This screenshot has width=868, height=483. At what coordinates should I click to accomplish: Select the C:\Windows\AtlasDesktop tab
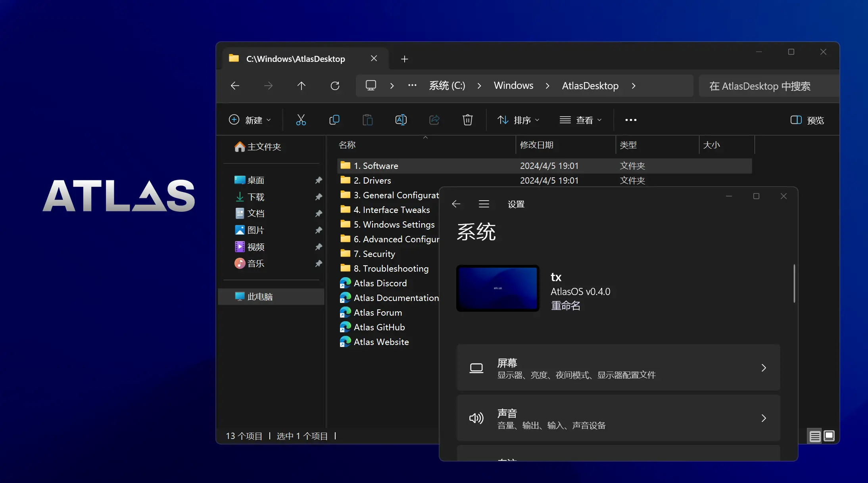coord(296,59)
